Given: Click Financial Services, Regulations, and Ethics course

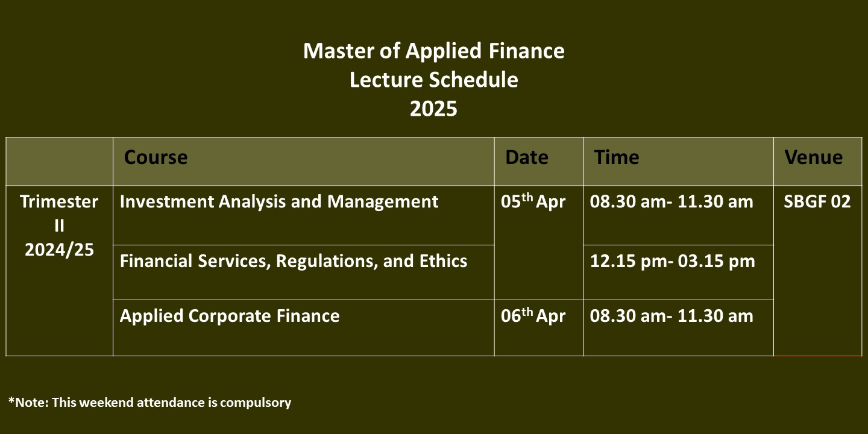Looking at the screenshot, I should tap(294, 261).
